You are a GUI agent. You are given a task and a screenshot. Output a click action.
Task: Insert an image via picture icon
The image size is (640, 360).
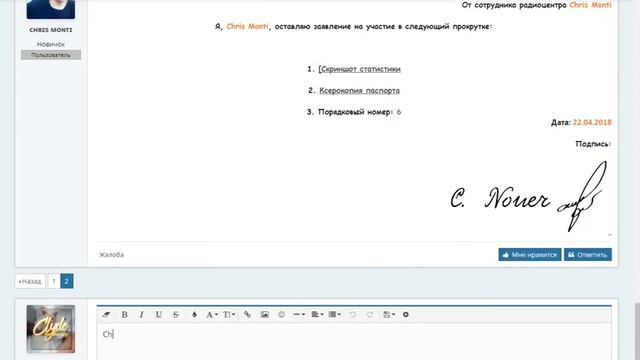(x=264, y=314)
